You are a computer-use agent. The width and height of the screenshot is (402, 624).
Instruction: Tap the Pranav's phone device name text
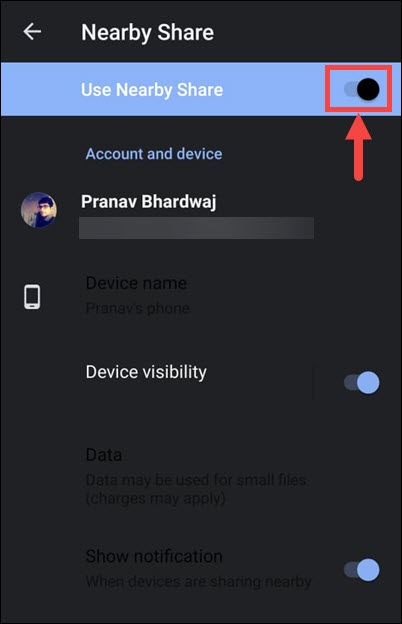tap(137, 308)
